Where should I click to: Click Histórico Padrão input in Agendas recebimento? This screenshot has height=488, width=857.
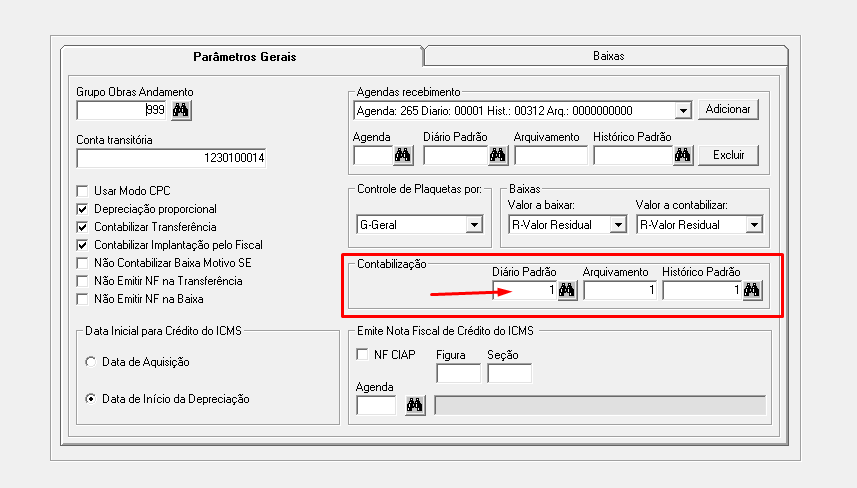(x=633, y=155)
